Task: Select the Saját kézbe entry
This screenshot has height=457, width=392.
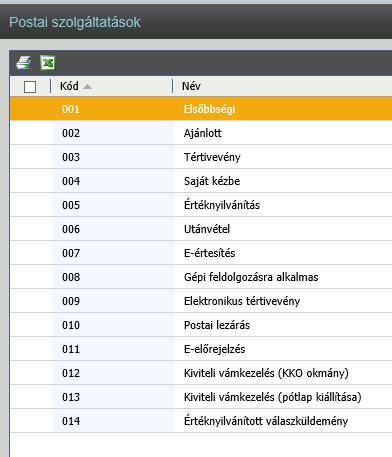Action: click(x=212, y=181)
